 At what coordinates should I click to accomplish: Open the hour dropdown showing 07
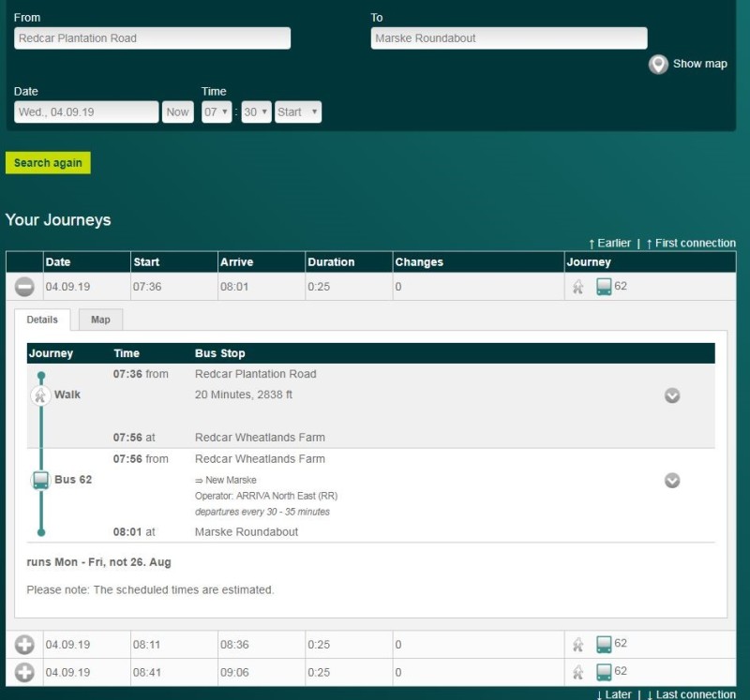pyautogui.click(x=217, y=112)
